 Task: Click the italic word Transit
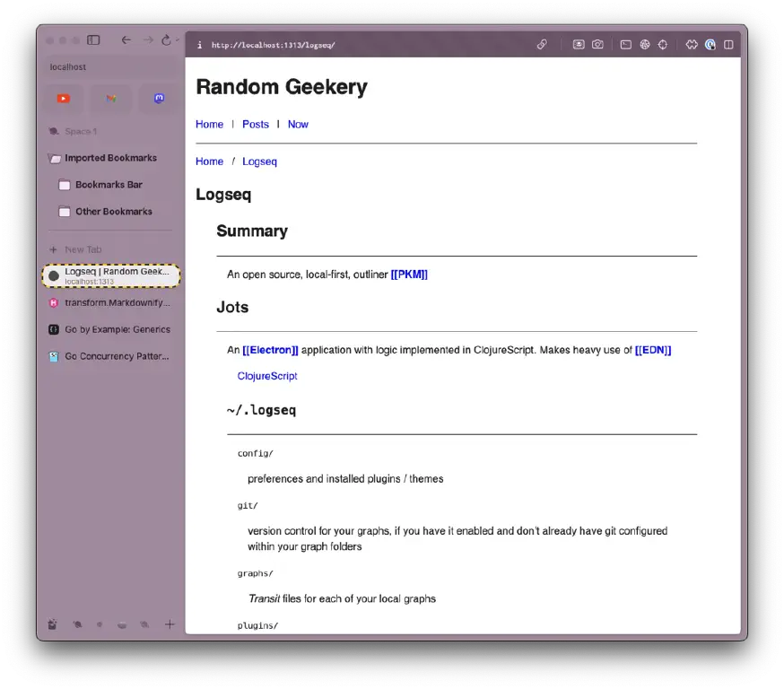pos(264,599)
